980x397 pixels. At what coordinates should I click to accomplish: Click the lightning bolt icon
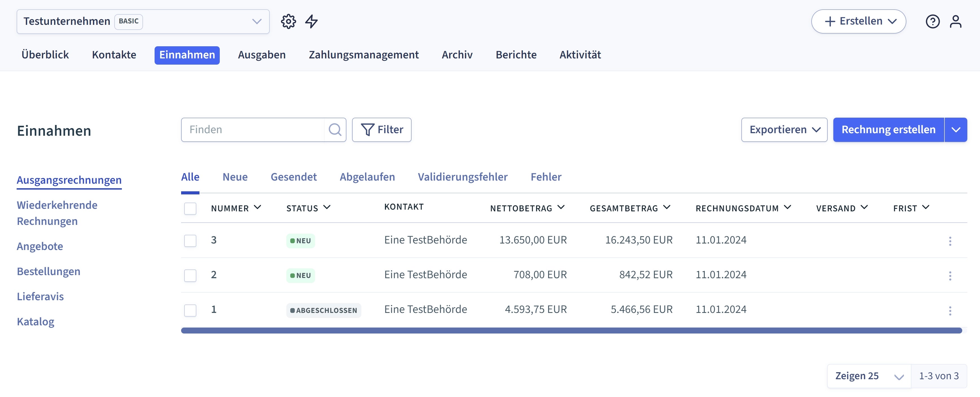click(311, 21)
